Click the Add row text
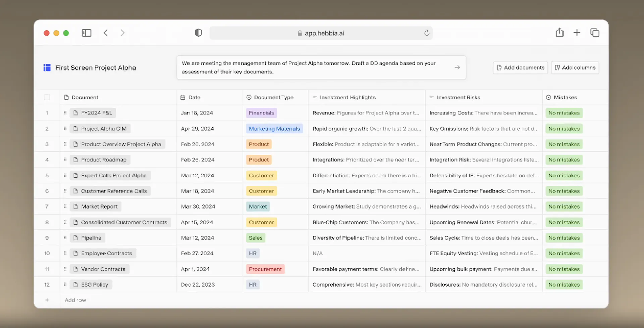The width and height of the screenshot is (644, 328). pos(75,300)
